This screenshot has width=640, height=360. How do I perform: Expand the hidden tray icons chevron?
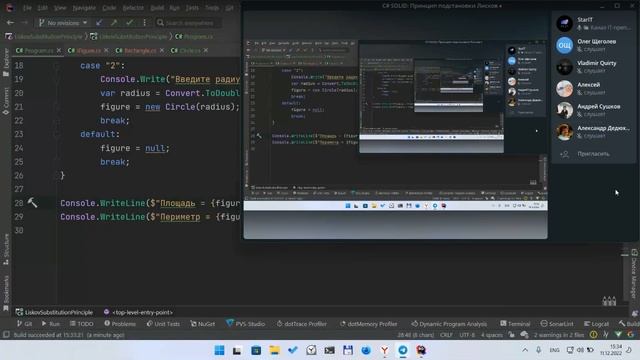pyautogui.click(x=525, y=350)
